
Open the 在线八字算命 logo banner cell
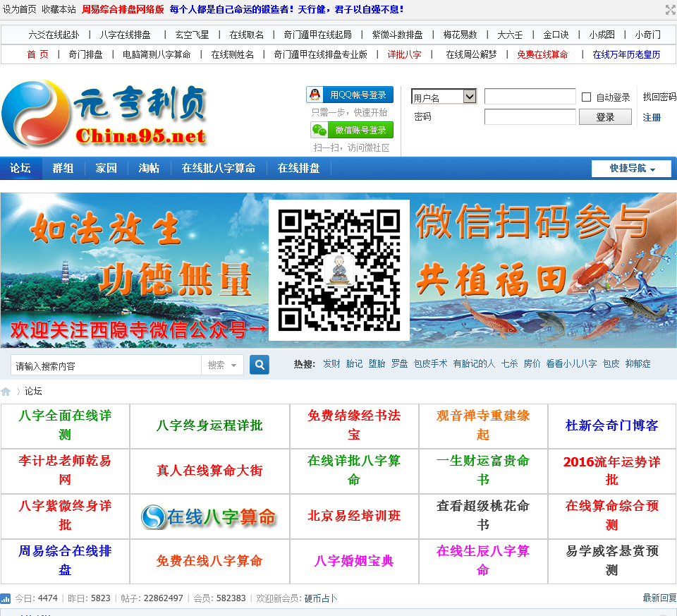point(209,517)
